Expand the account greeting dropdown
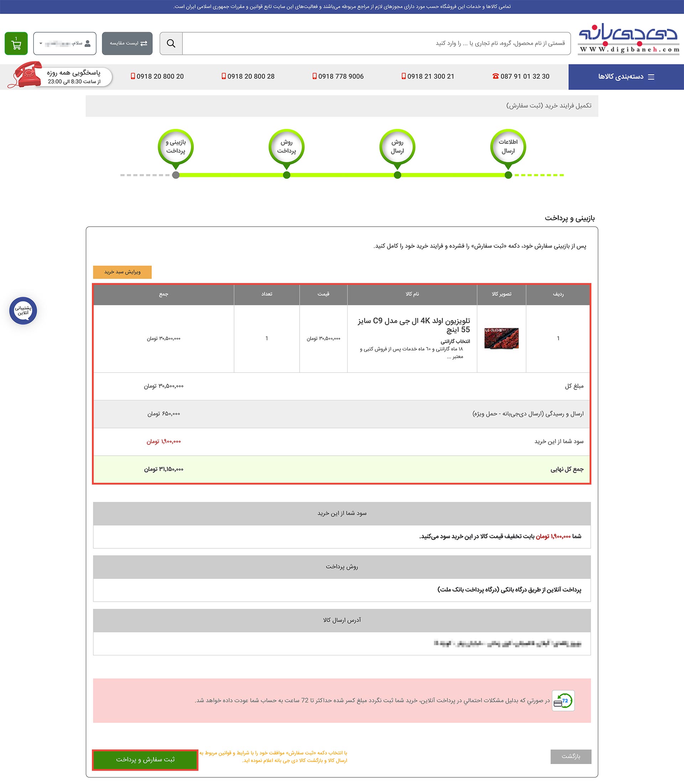Image resolution: width=684 pixels, height=784 pixels. click(x=41, y=43)
